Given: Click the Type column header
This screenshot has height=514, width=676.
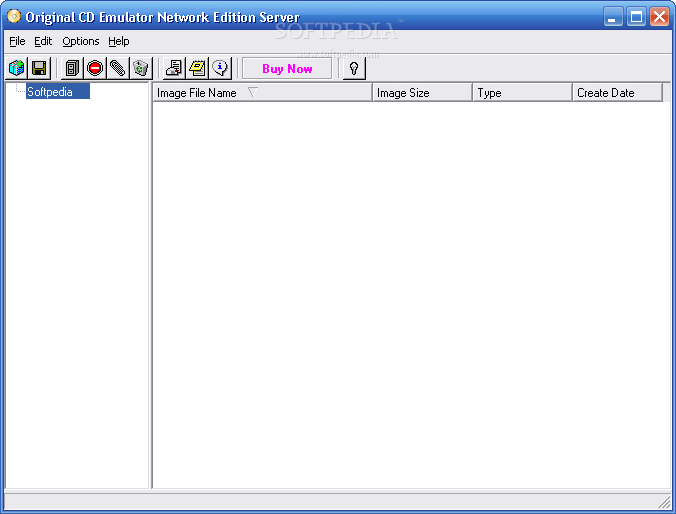Looking at the screenshot, I should click(x=523, y=93).
